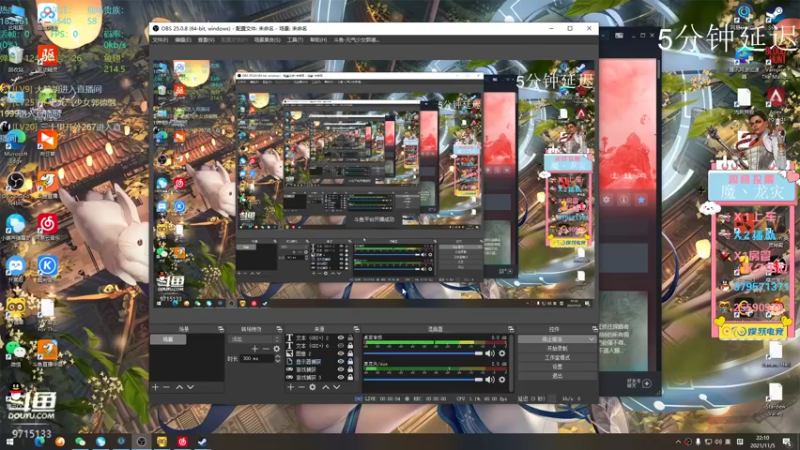Pop out the scene transitions dock panel
800x450 pixels.
(x=279, y=329)
